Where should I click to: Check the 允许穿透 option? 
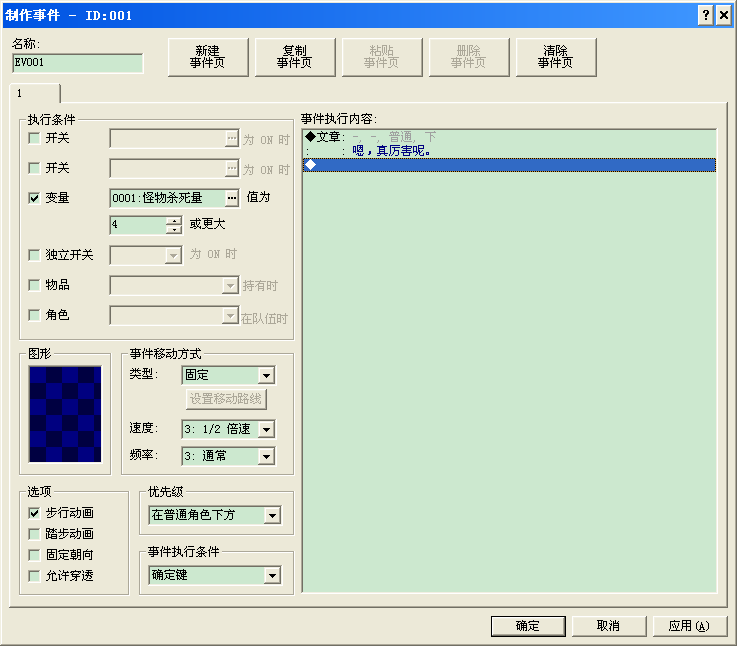[34, 576]
